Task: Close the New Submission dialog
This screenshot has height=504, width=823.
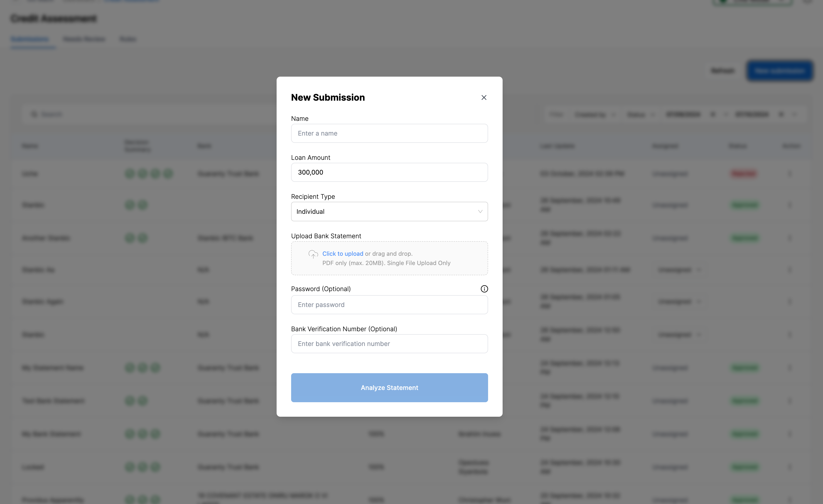Action: coord(484,97)
